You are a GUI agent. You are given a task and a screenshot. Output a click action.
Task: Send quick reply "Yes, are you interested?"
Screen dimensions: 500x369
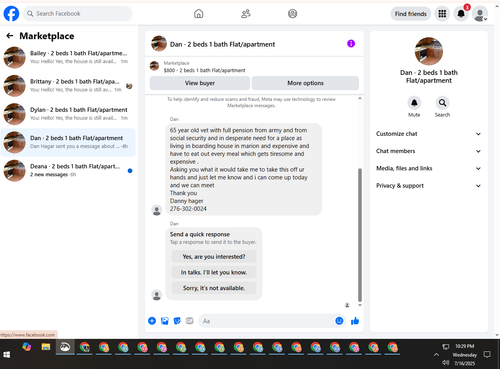click(x=214, y=257)
